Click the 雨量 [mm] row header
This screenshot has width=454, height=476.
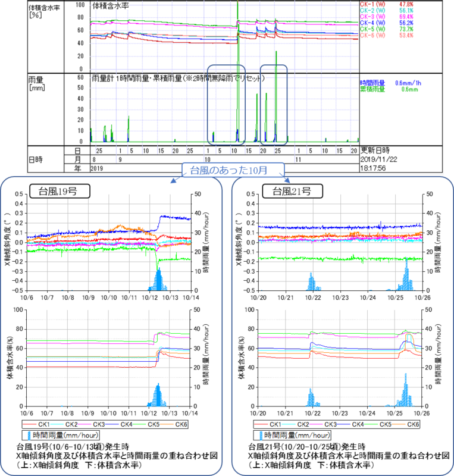[37, 84]
